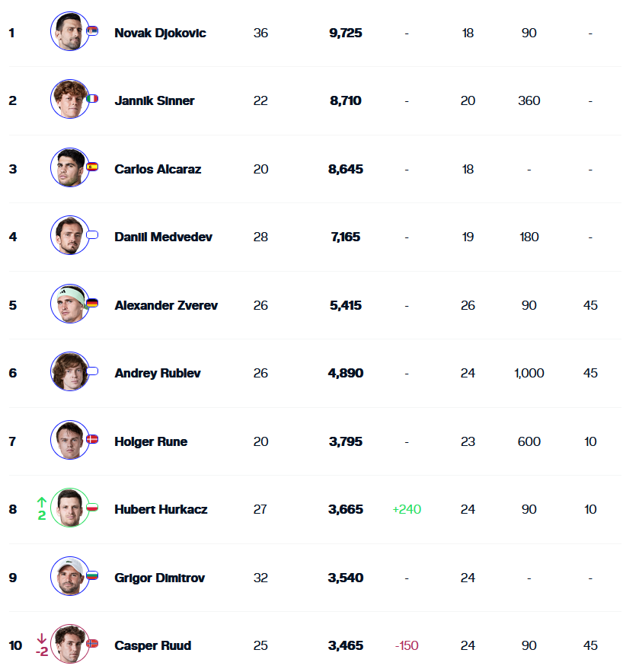Click the Bulgarian flag icon beside Dimitrov

pos(93,575)
